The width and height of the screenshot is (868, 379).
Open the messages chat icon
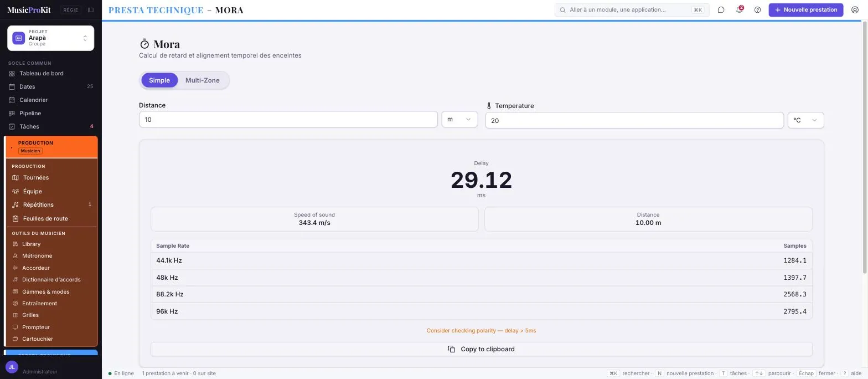pos(721,10)
